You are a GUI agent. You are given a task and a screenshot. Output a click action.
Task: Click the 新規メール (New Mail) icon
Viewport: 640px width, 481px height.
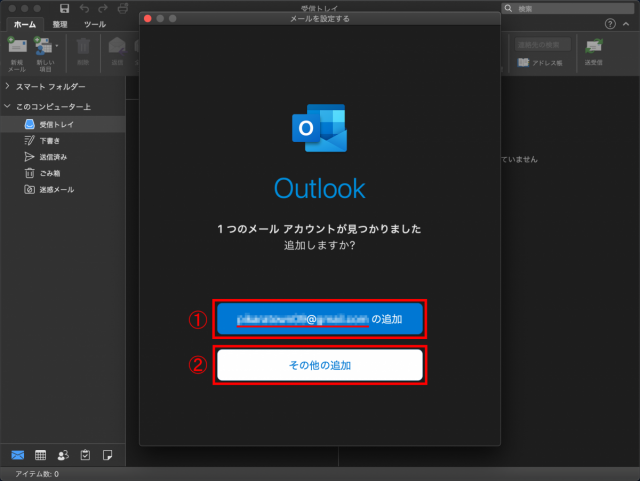16,46
